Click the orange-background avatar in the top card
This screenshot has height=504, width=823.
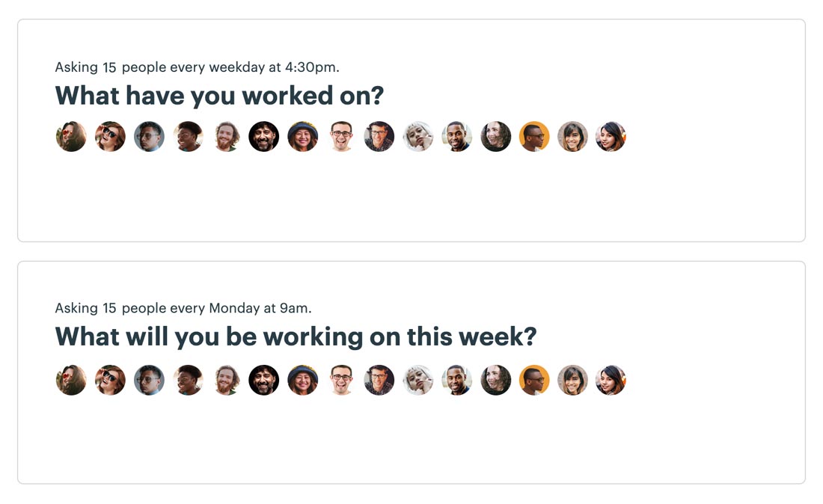[x=534, y=136]
